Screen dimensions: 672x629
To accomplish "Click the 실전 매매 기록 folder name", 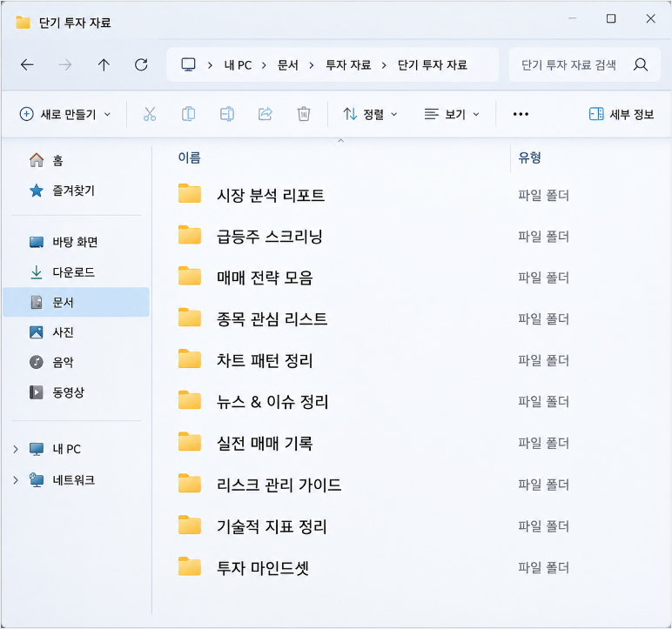I will [x=265, y=443].
